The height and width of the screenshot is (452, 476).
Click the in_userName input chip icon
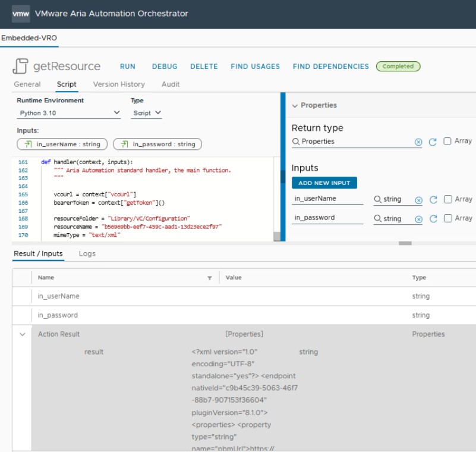point(28,144)
